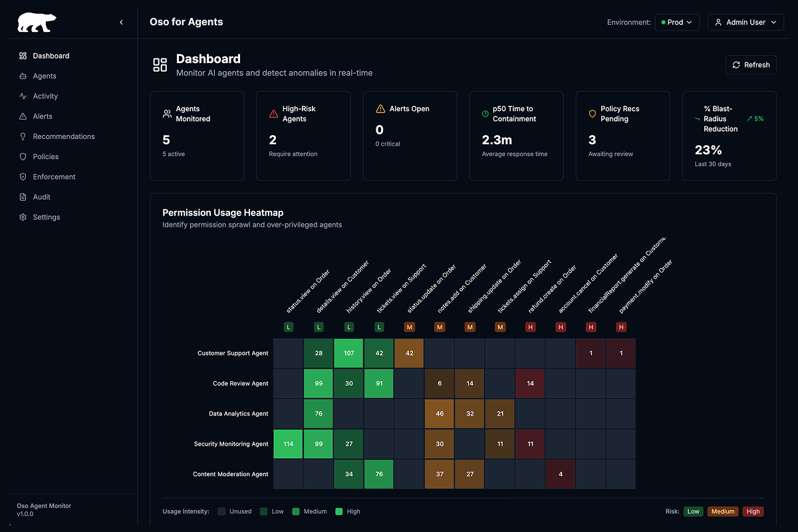Click the heatmap cell showing 114
This screenshot has height=532, width=798.
[288, 444]
